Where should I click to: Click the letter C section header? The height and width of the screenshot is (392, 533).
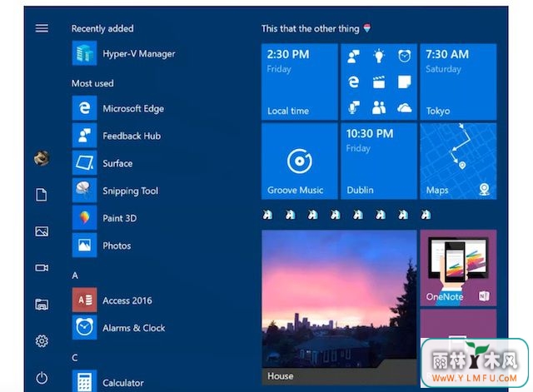75,358
